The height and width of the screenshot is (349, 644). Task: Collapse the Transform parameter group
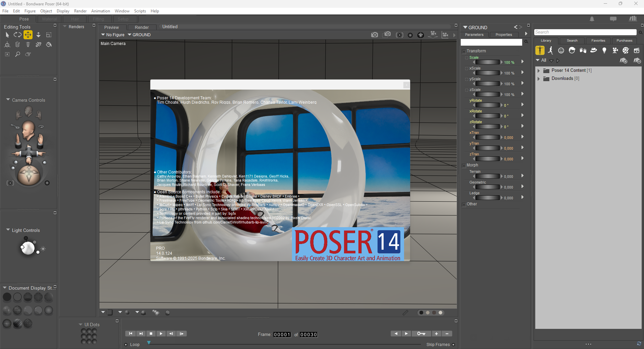click(x=464, y=51)
